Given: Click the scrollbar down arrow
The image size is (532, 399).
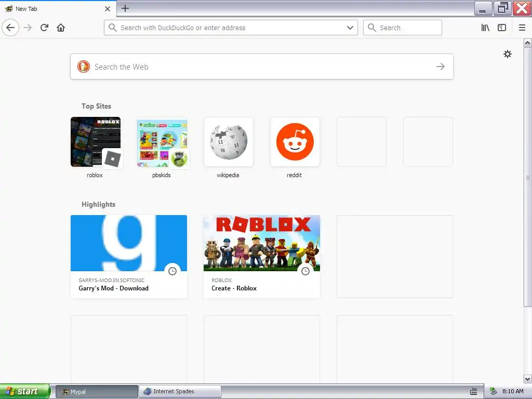Looking at the screenshot, I should pyautogui.click(x=527, y=379).
